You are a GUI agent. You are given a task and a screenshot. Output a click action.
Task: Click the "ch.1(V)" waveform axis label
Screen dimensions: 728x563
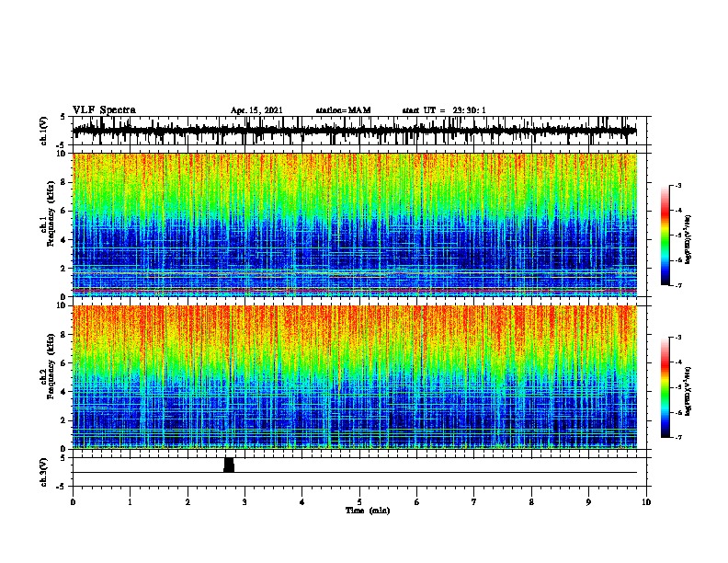click(44, 131)
